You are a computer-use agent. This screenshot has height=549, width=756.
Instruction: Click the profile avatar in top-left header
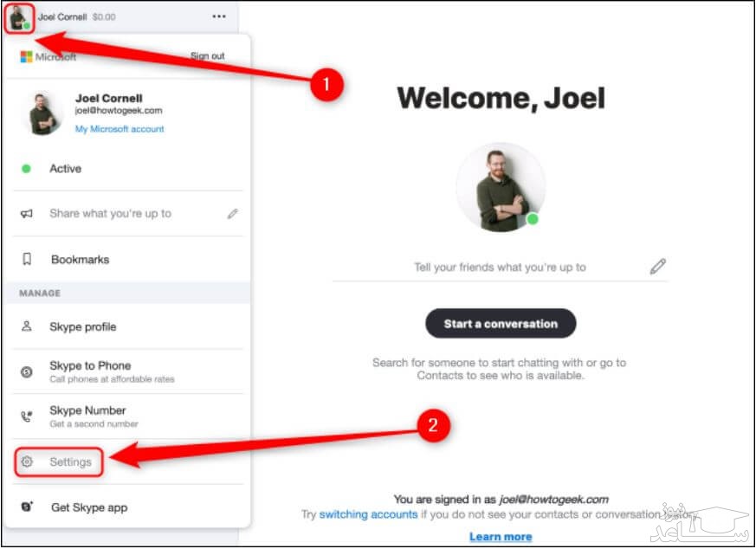tap(19, 18)
